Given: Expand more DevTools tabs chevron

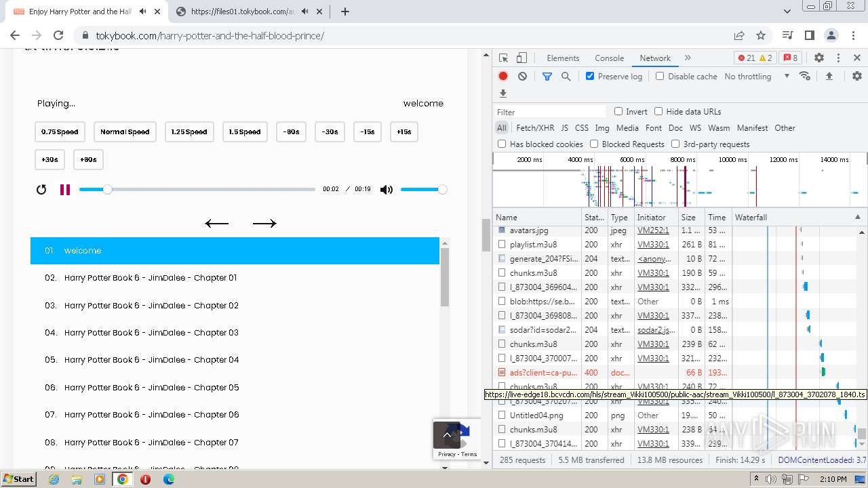Looking at the screenshot, I should (x=688, y=58).
